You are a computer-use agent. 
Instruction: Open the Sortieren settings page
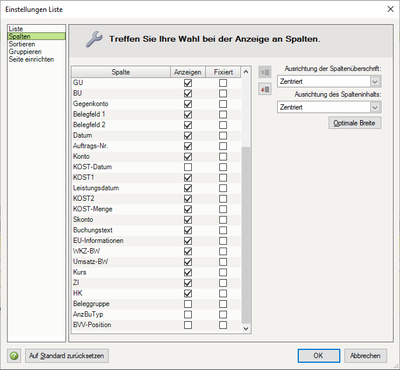click(x=37, y=44)
